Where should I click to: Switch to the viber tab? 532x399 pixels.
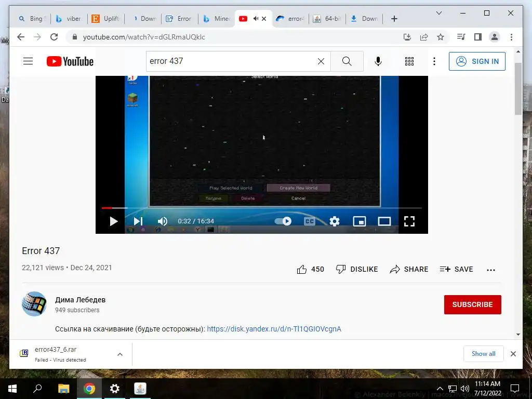point(69,19)
